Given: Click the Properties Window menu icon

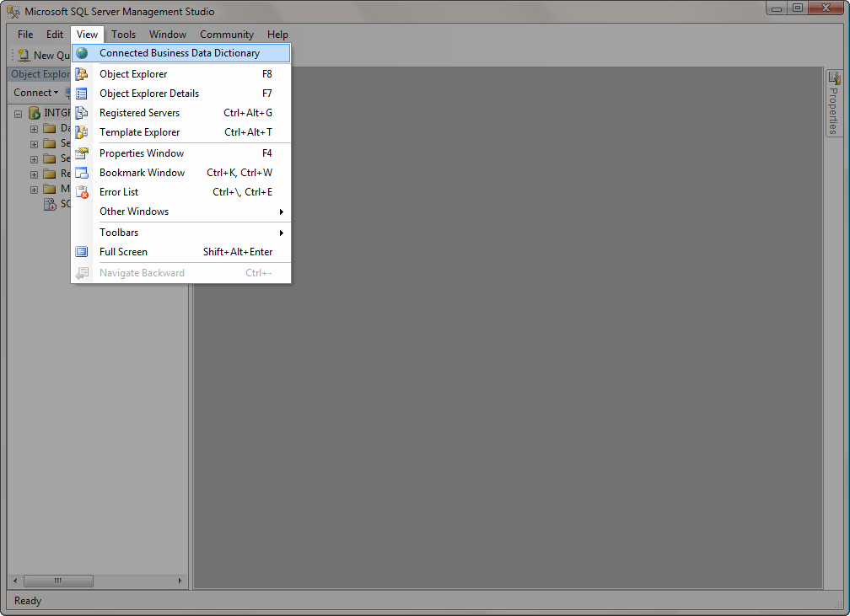Looking at the screenshot, I should (82, 153).
